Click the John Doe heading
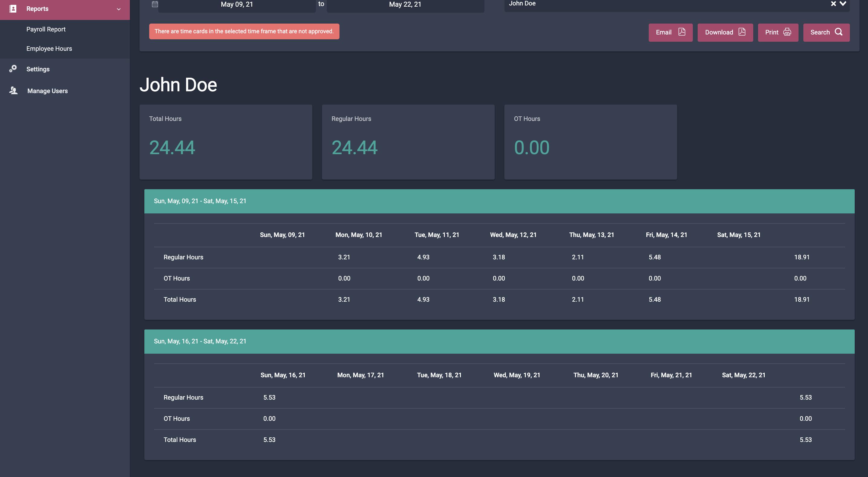 (178, 85)
